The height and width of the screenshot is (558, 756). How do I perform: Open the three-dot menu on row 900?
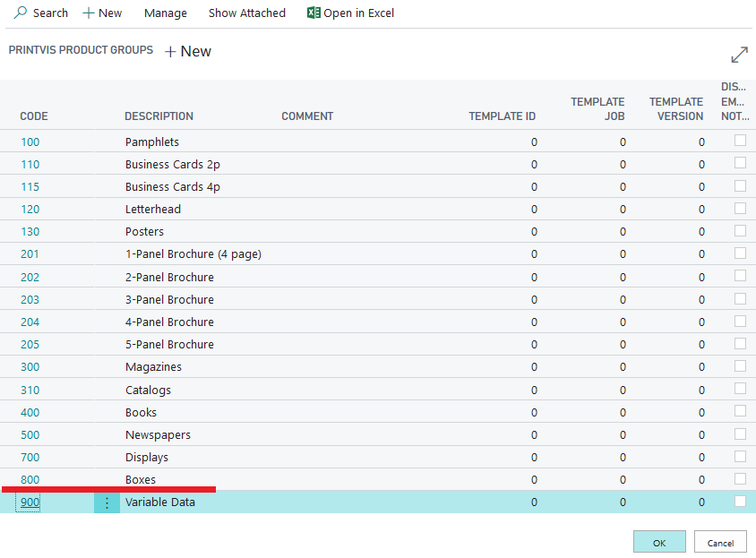point(107,502)
